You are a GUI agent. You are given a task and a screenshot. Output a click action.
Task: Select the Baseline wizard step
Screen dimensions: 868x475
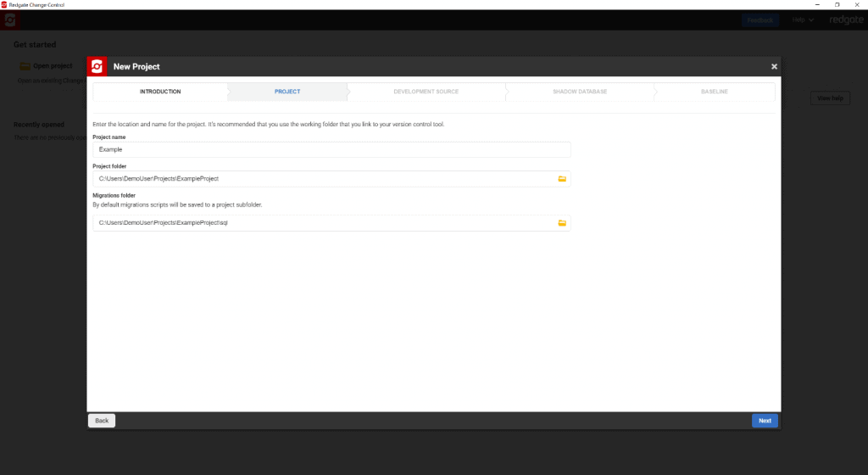click(x=714, y=92)
